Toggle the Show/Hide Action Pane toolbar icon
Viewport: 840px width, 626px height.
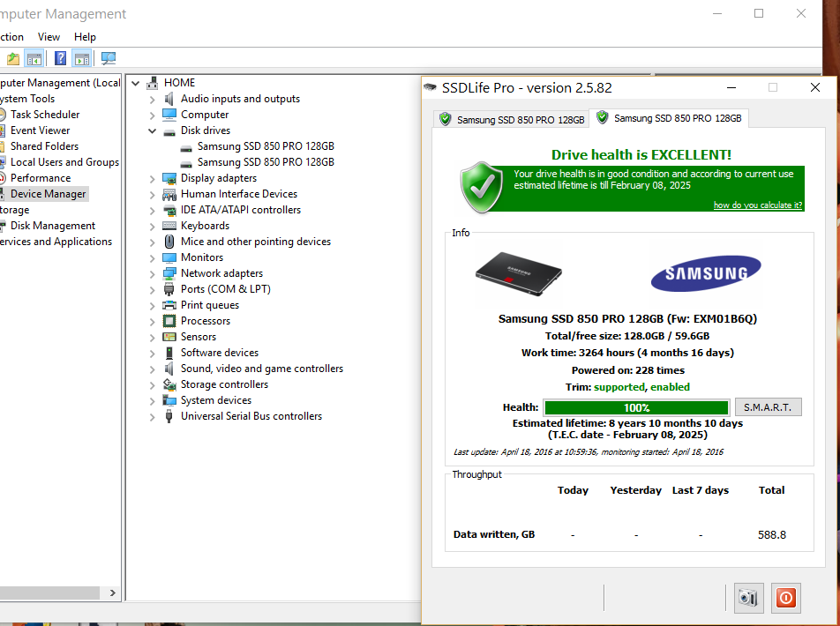click(x=82, y=58)
